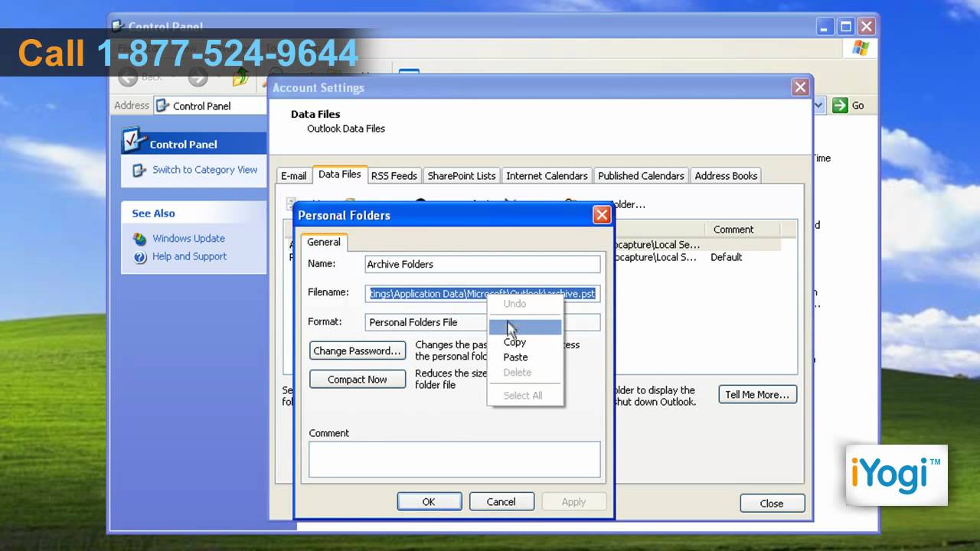
Task: Click Close in Account Settings window
Action: pos(772,504)
